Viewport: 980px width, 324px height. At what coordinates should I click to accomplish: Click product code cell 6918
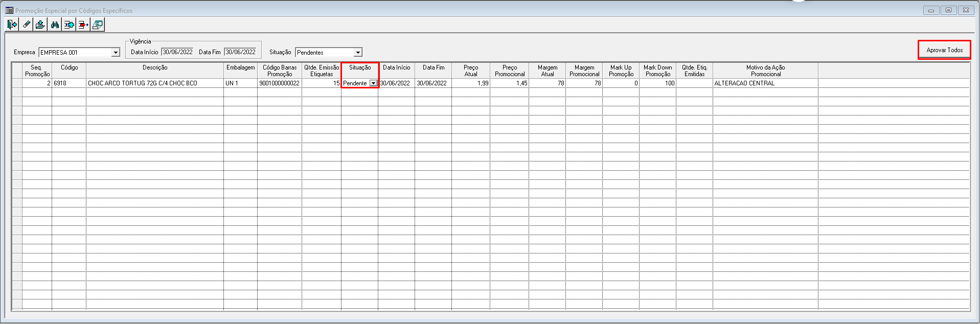pyautogui.click(x=69, y=83)
